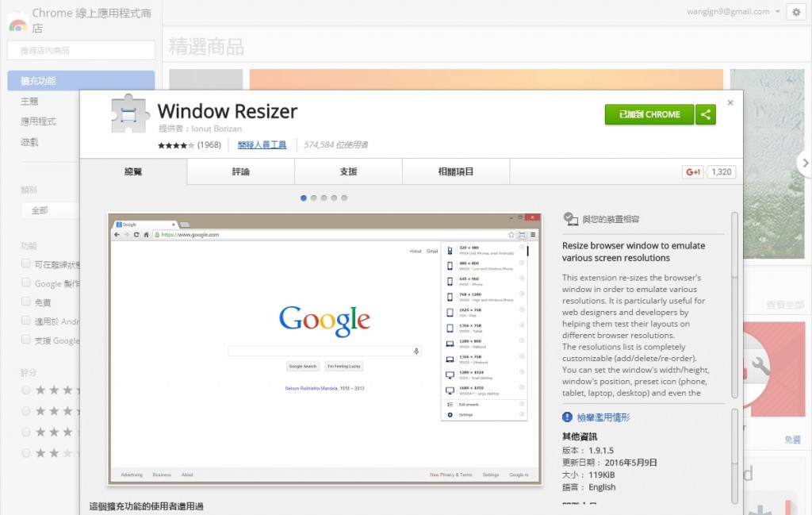Select 應用程式 in the sidebar
Viewport: 812px width, 515px height.
[x=38, y=121]
